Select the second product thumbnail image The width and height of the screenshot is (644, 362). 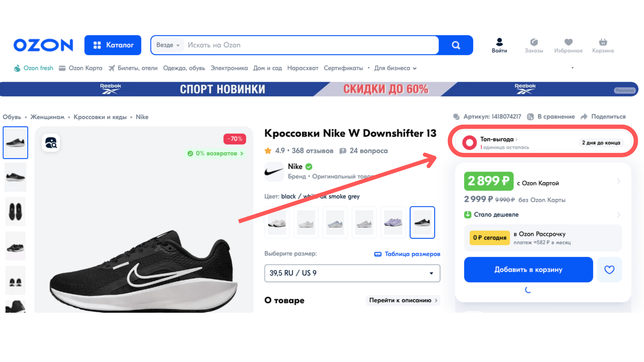[15, 177]
